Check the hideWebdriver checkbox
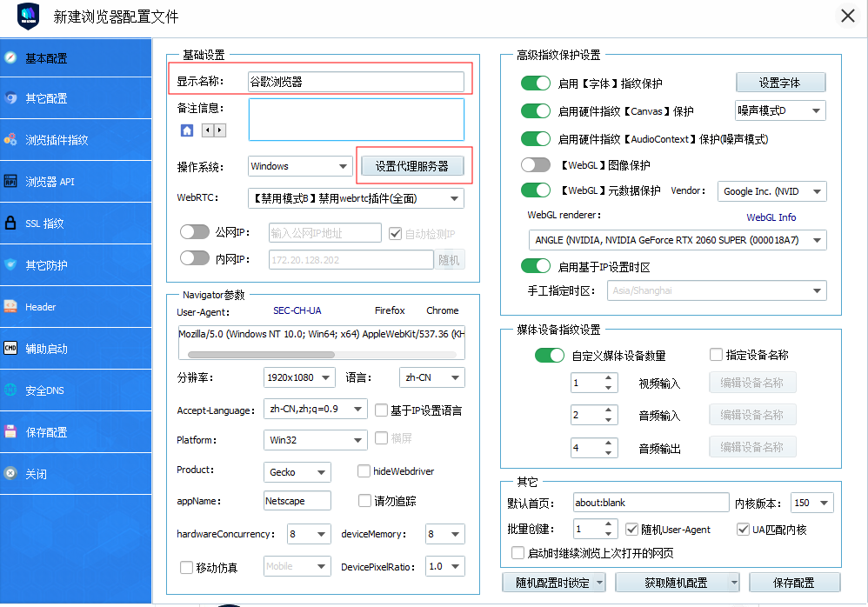 pos(364,470)
